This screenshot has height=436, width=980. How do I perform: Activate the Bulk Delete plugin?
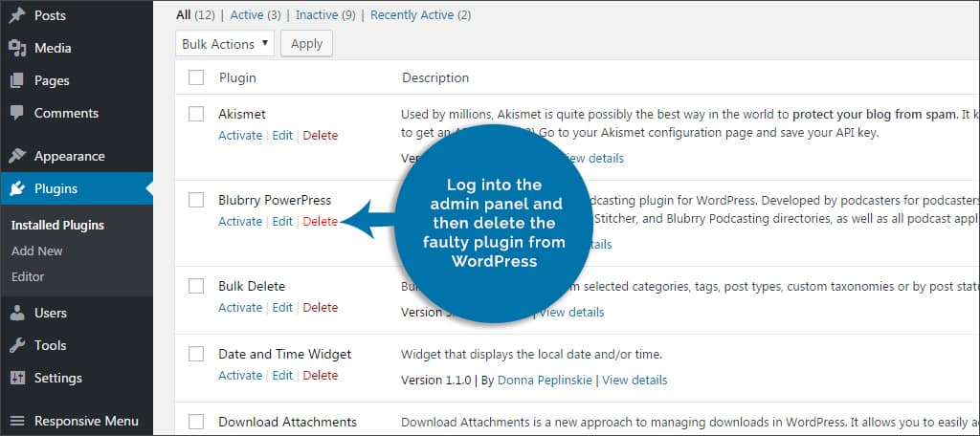(240, 307)
